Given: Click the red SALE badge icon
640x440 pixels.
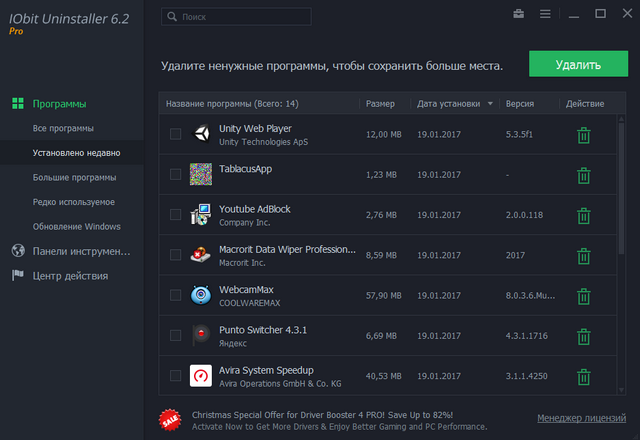Looking at the screenshot, I should (x=169, y=419).
